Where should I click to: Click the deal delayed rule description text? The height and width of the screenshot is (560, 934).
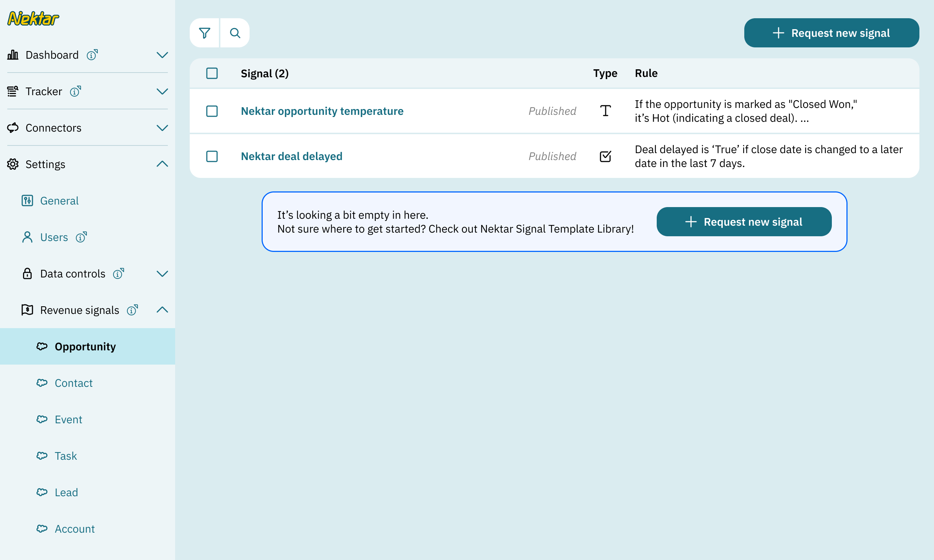click(x=769, y=156)
